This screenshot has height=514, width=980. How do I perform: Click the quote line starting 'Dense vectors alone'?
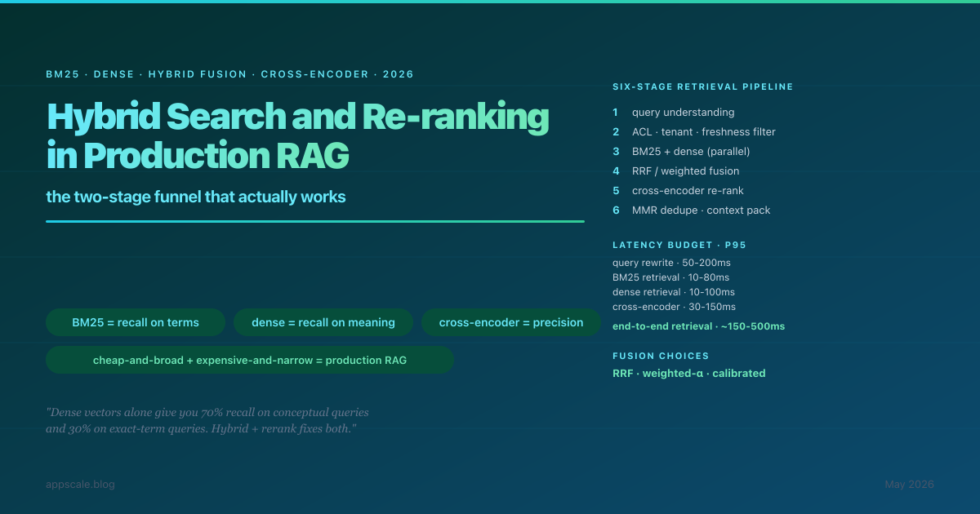tap(207, 413)
